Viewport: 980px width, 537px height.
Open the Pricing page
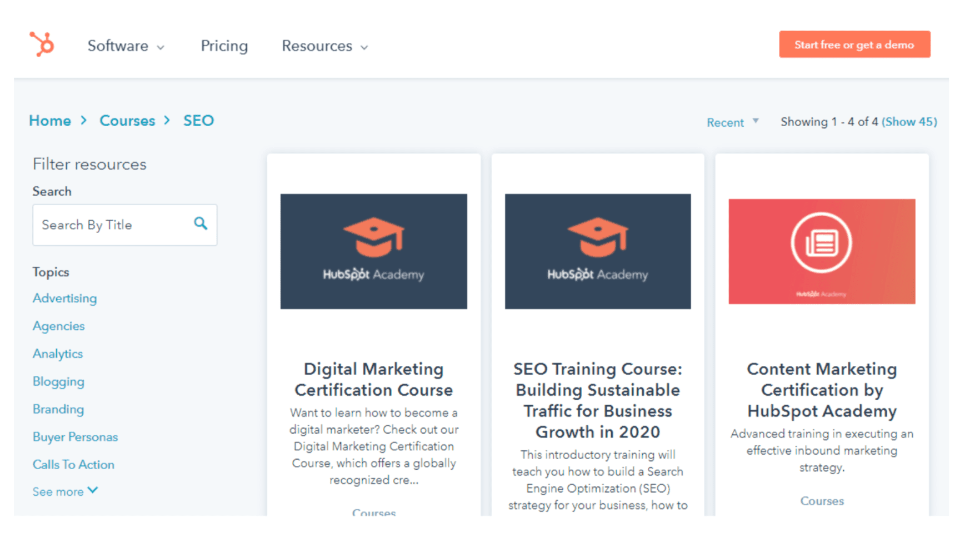click(224, 46)
